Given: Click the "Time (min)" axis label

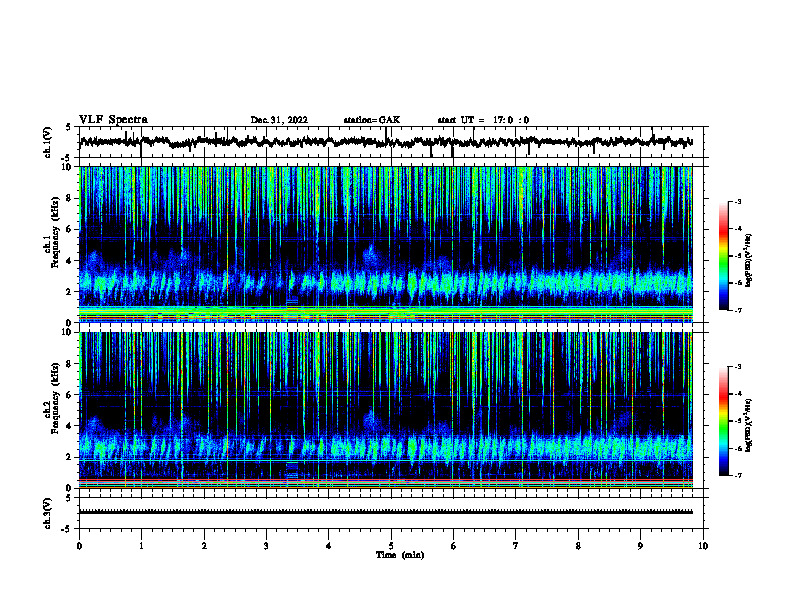Looking at the screenshot, I should [x=400, y=555].
